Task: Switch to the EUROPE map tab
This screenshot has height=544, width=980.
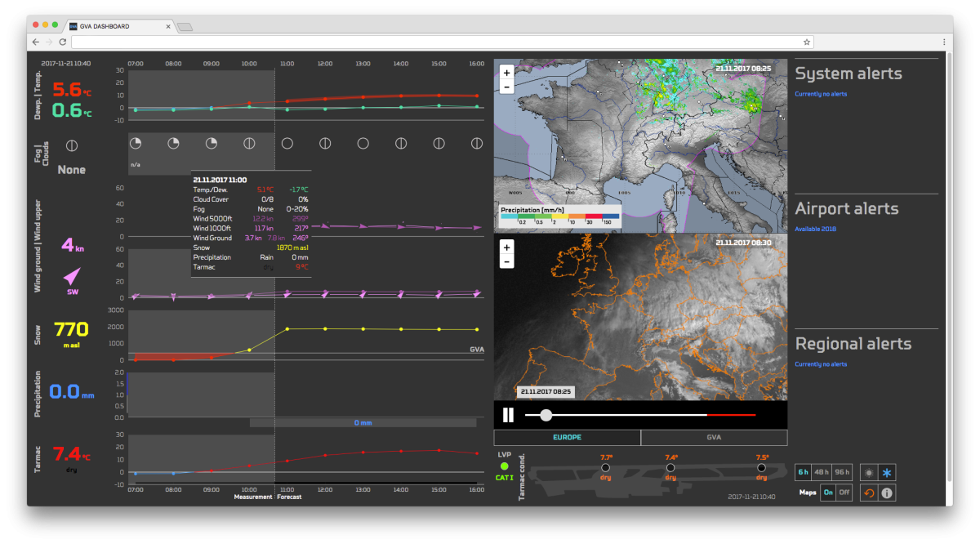Action: [567, 437]
